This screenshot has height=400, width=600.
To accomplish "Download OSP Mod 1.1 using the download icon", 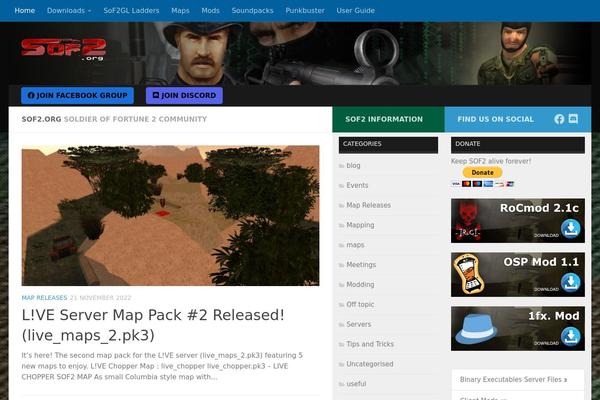I will pyautogui.click(x=571, y=282).
